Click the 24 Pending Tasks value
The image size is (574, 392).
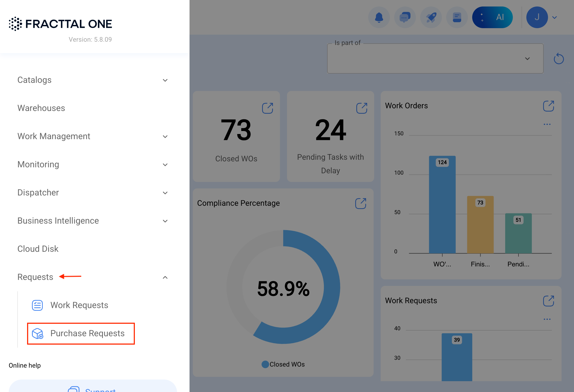pos(331,130)
